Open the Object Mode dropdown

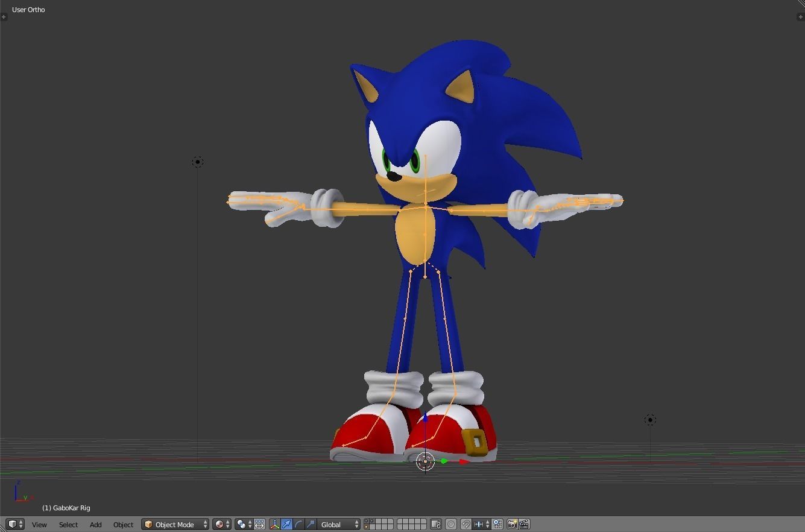pyautogui.click(x=175, y=524)
